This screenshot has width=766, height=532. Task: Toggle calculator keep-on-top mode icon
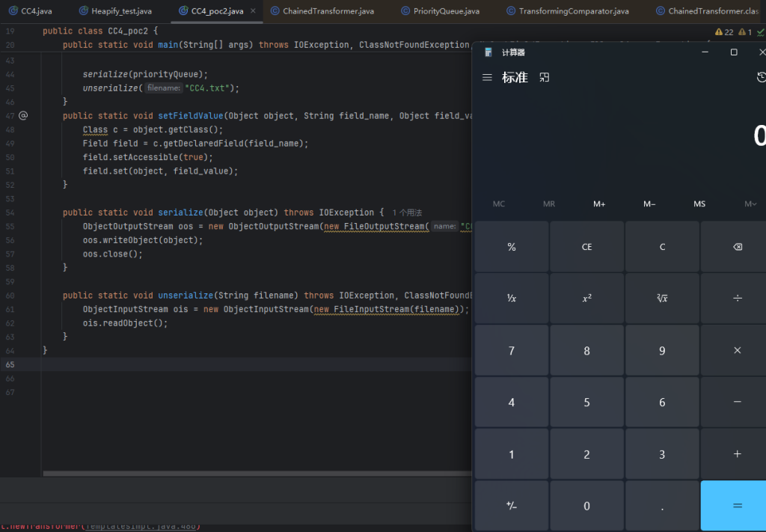click(545, 78)
